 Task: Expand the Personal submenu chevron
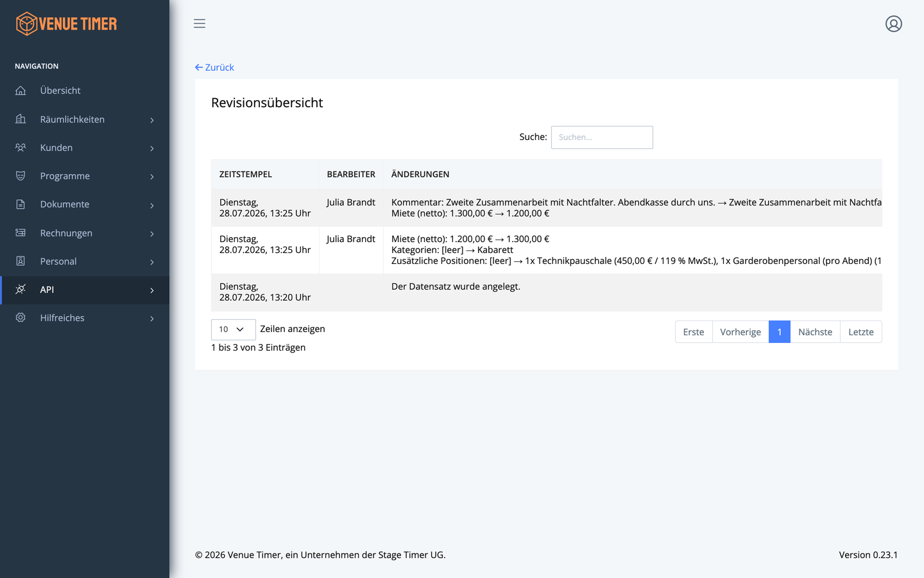tap(152, 262)
